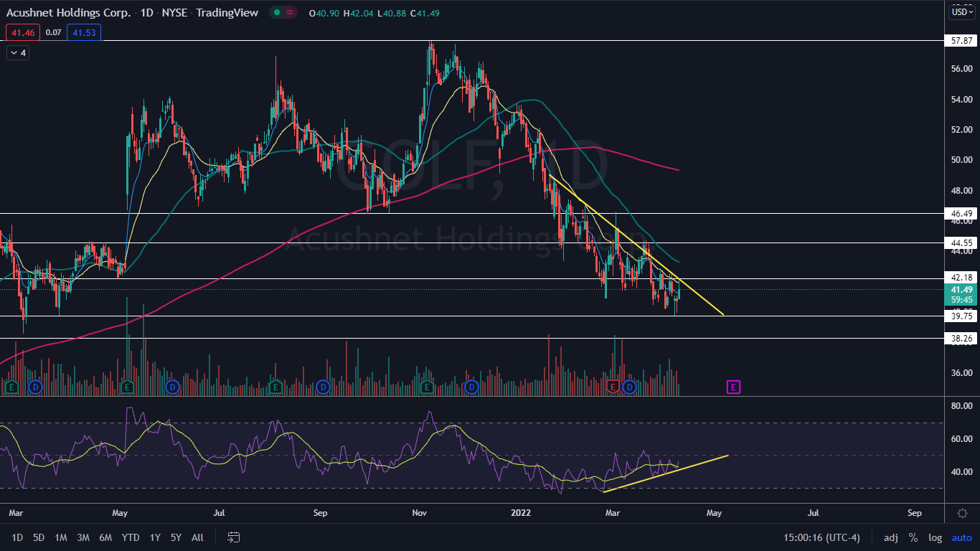This screenshot has width=980, height=551.
Task: Click the leftmost dividend D marker
Action: [34, 387]
